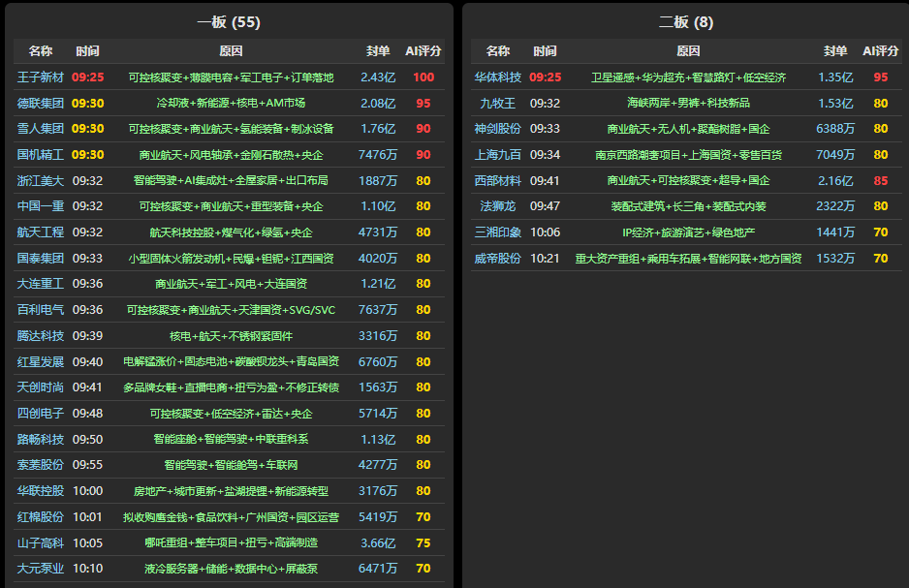Select 西部材料 in the 二板 panel
Image resolution: width=909 pixels, height=588 pixels.
pos(497,180)
